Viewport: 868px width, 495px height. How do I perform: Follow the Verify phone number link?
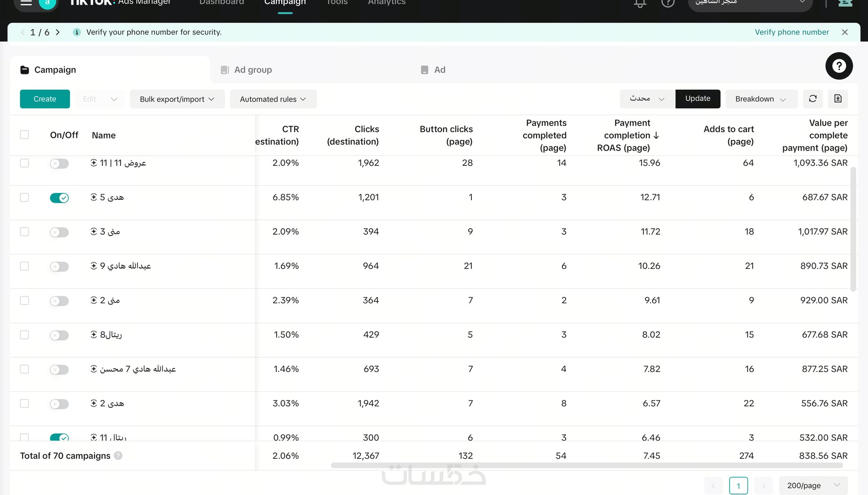click(792, 32)
